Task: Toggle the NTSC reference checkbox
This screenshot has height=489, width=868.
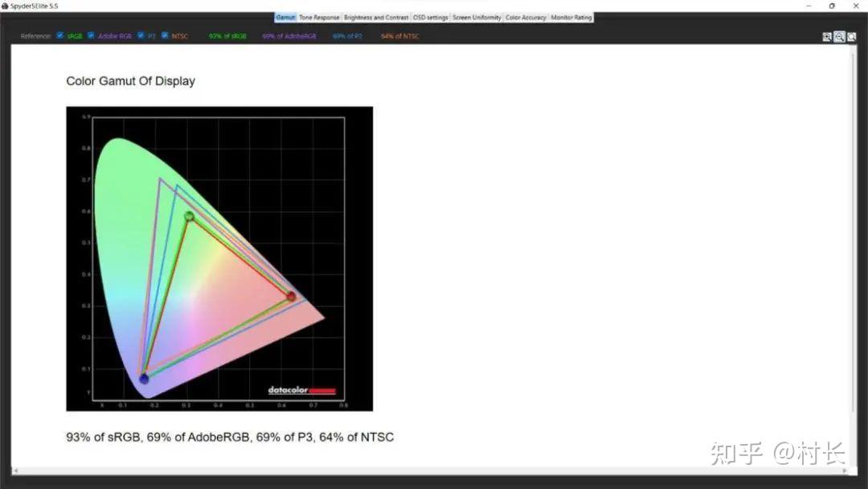Action: pos(165,35)
